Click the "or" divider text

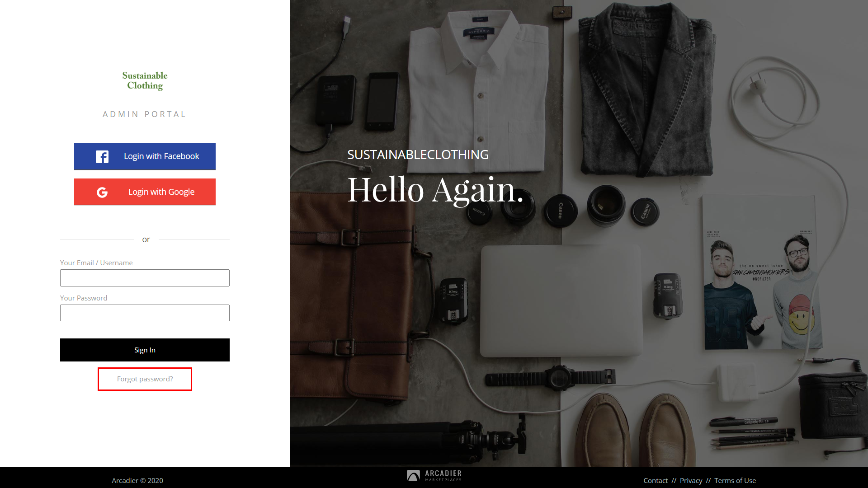pyautogui.click(x=146, y=239)
